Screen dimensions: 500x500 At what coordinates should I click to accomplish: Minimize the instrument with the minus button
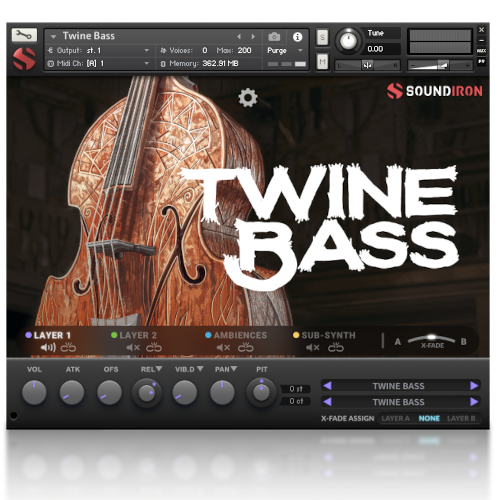pyautogui.click(x=481, y=40)
